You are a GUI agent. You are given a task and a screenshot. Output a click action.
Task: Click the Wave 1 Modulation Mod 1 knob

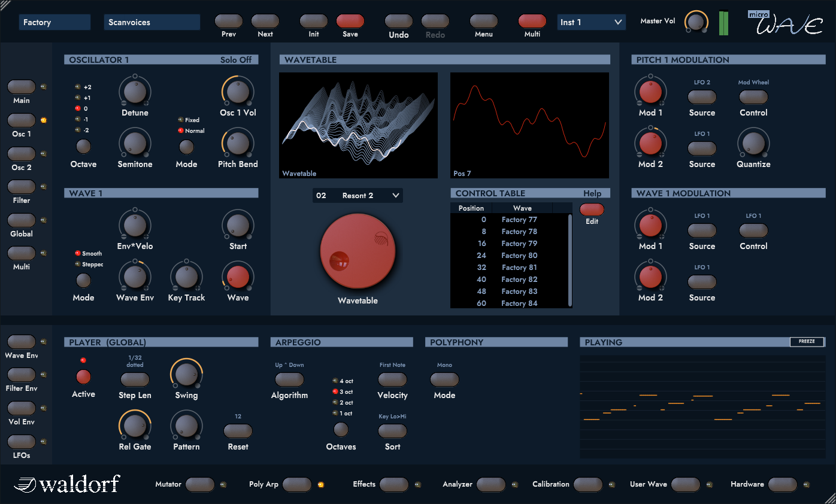650,226
